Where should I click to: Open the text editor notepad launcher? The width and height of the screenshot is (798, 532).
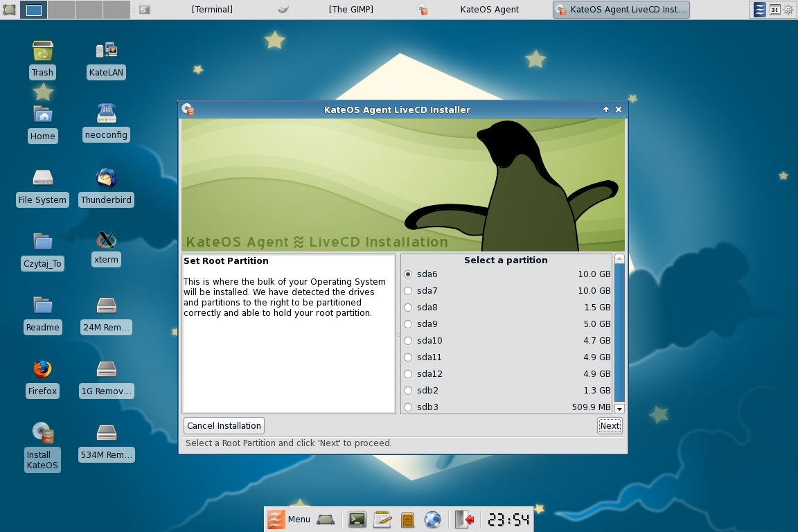coord(382,520)
